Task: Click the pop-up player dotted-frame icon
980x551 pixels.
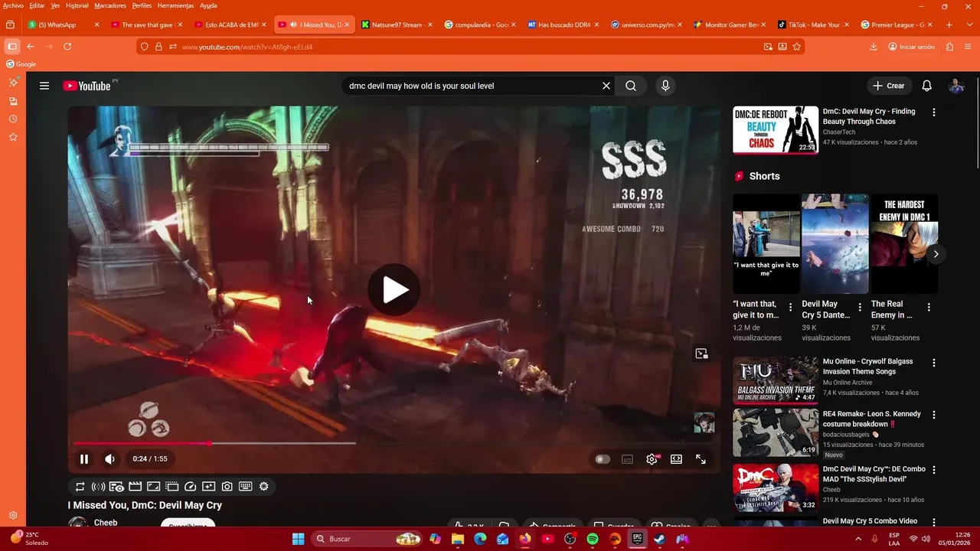Action: [171, 487]
